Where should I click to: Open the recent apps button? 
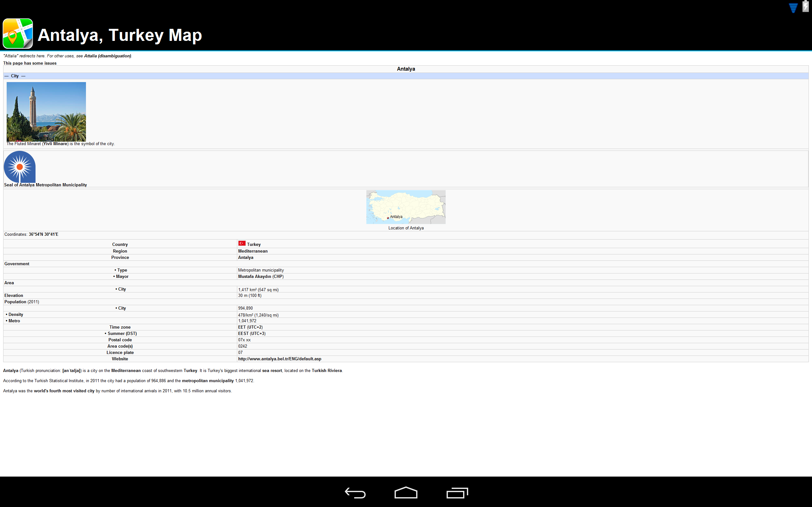[x=457, y=492]
